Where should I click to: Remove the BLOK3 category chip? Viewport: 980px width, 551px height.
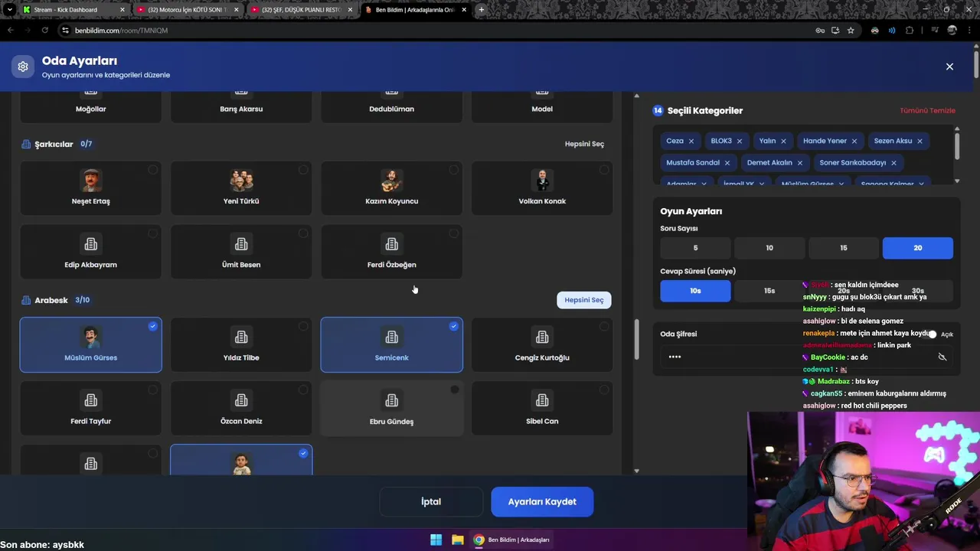pyautogui.click(x=739, y=141)
